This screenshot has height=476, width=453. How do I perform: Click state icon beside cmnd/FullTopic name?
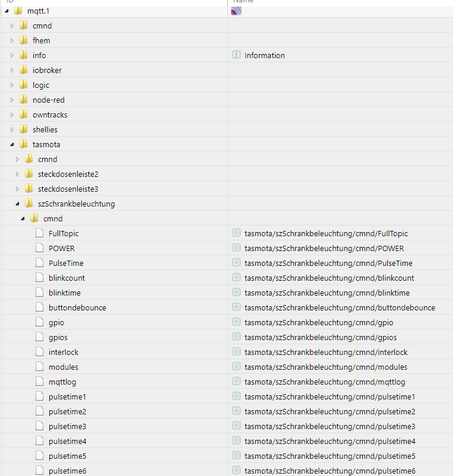point(236,233)
